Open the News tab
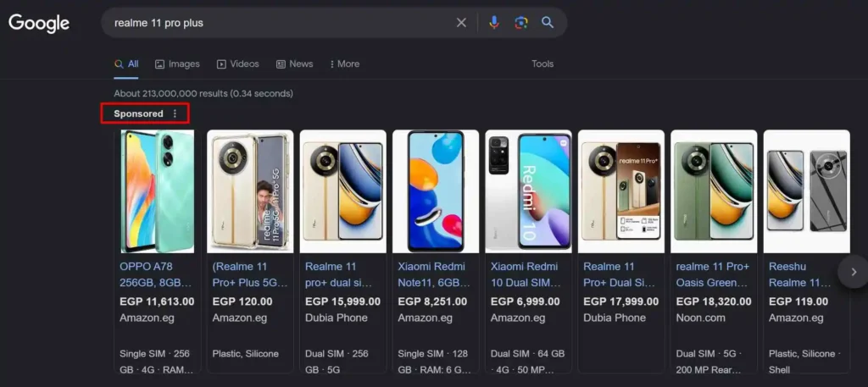The height and width of the screenshot is (387, 868). (294, 64)
